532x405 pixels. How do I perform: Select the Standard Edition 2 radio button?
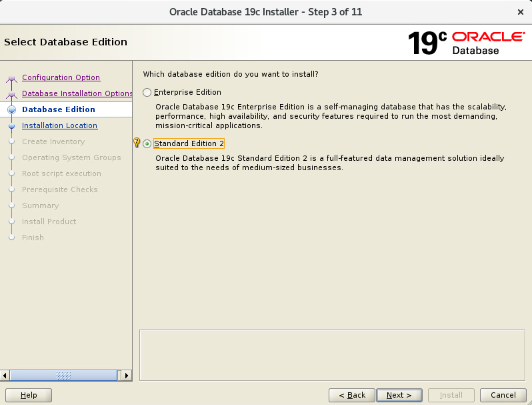click(x=147, y=143)
